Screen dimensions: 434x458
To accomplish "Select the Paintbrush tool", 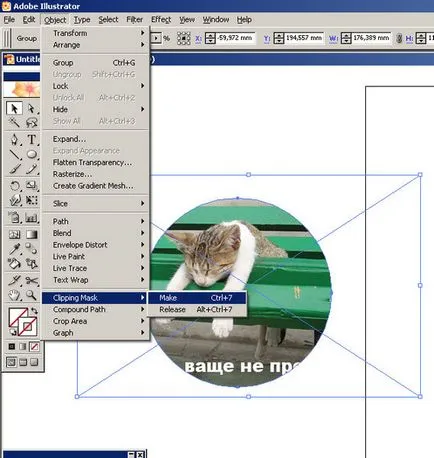I will pos(14,169).
